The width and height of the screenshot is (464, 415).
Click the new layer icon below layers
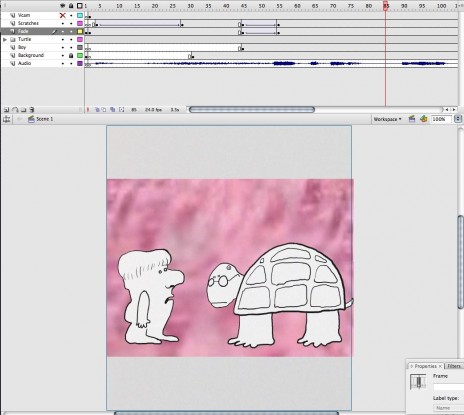6,109
